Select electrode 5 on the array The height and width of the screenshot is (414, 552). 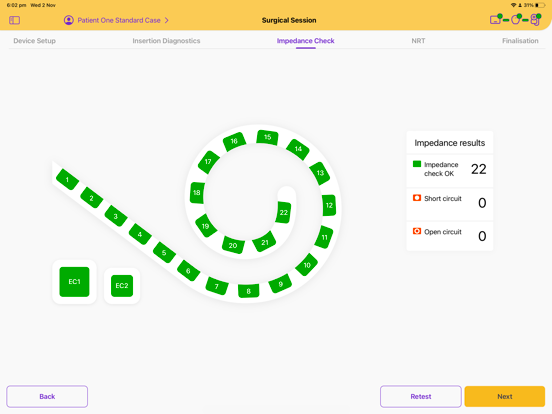(x=164, y=252)
